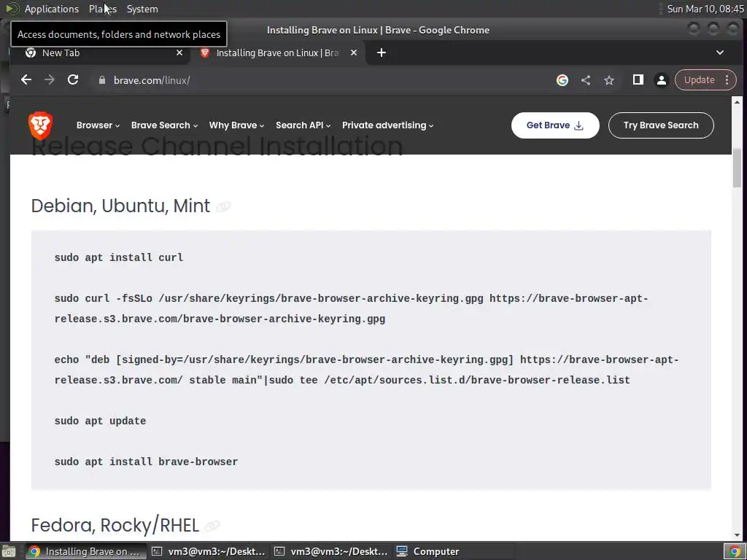Click the Try Brave Search button
Viewport: 747px width, 560px height.
point(661,125)
